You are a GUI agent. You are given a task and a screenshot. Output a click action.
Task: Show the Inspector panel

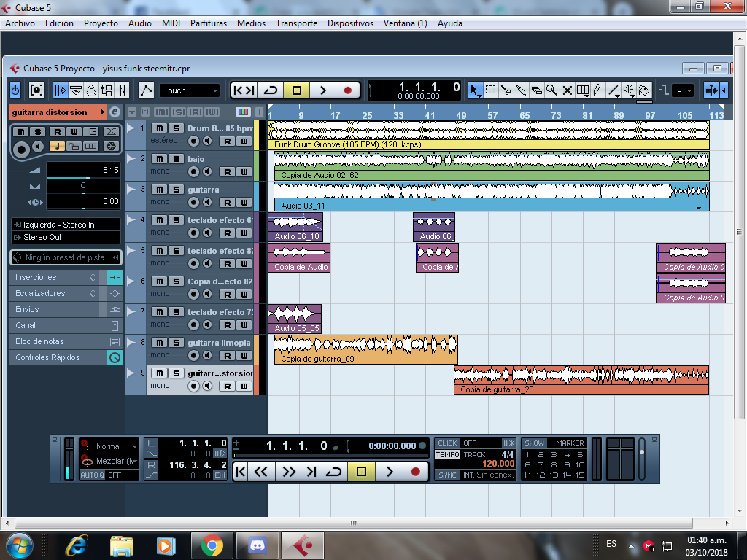(x=61, y=90)
